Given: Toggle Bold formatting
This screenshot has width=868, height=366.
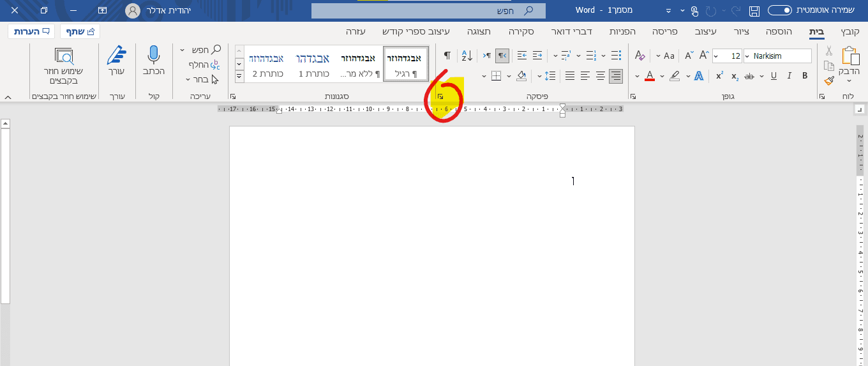Looking at the screenshot, I should tap(804, 76).
